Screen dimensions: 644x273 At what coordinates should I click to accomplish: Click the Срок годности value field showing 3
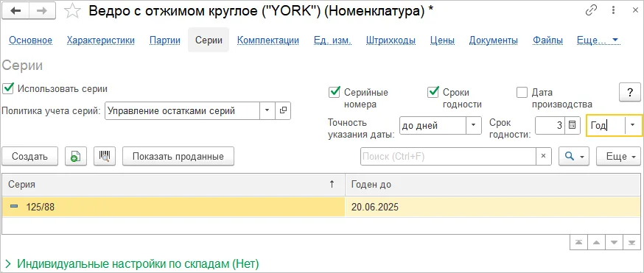550,125
